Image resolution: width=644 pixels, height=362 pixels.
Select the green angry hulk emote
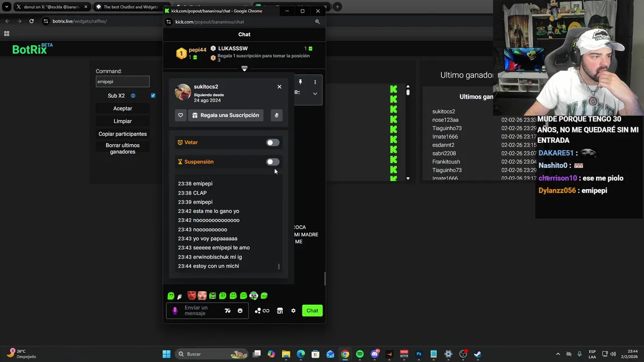pyautogui.click(x=212, y=296)
